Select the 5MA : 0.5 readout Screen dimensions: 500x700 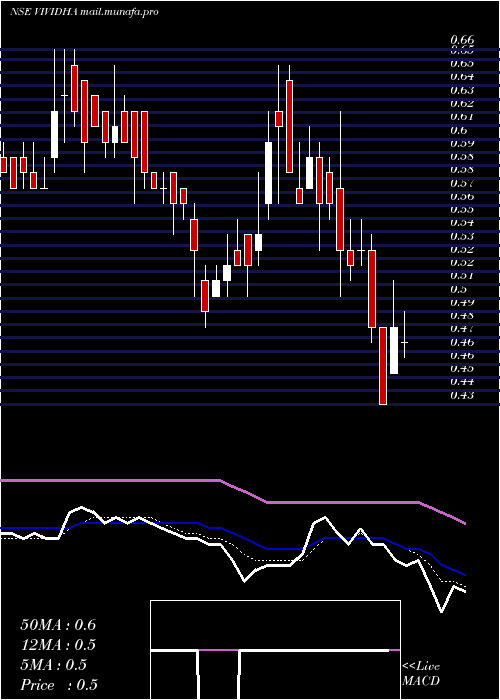click(54, 665)
